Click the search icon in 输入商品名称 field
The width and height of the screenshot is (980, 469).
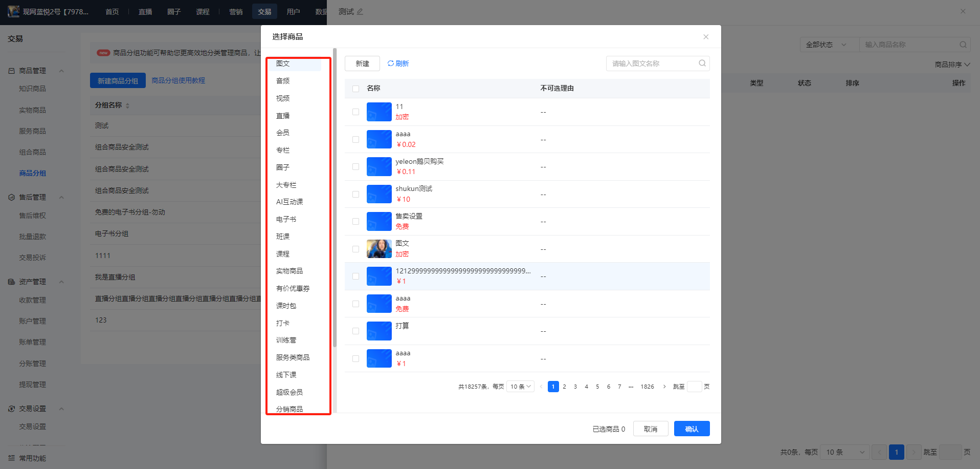(963, 45)
